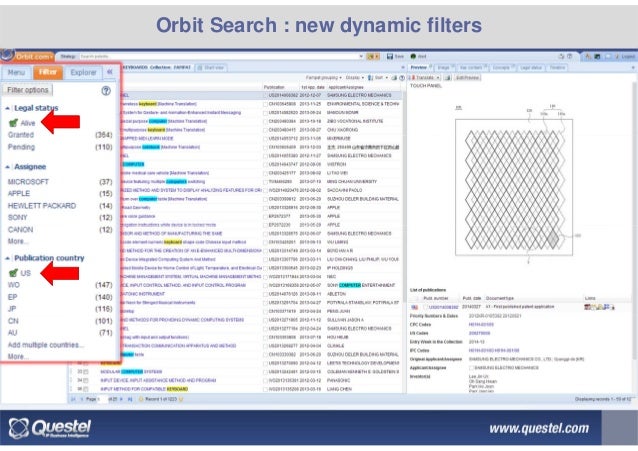Open the filter help question-mark icon
638x451 pixels.
tap(106, 91)
